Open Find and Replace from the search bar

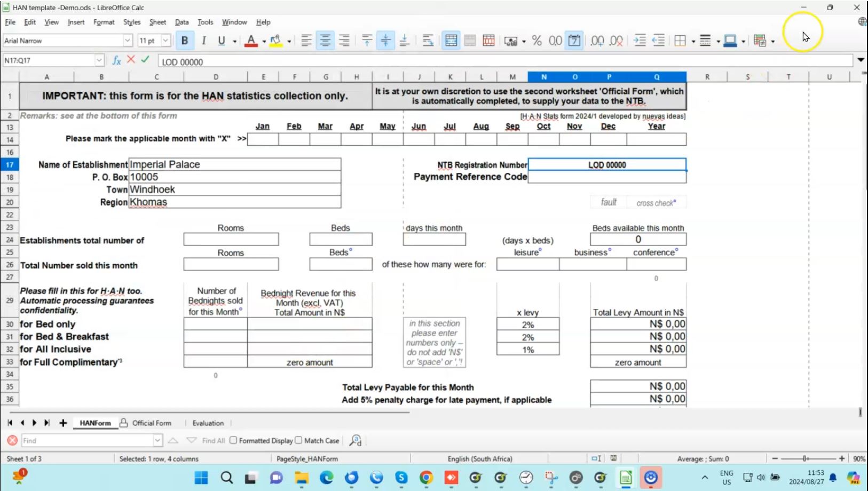(x=356, y=440)
